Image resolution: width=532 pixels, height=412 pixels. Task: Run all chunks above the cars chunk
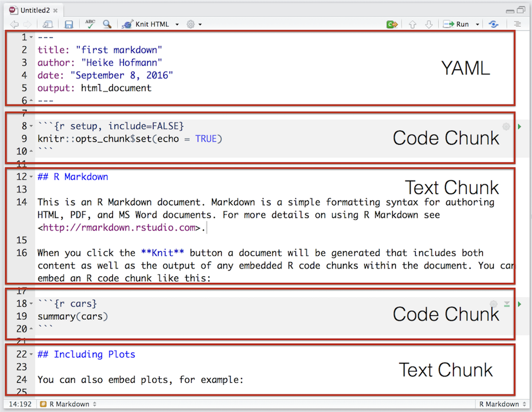point(507,304)
